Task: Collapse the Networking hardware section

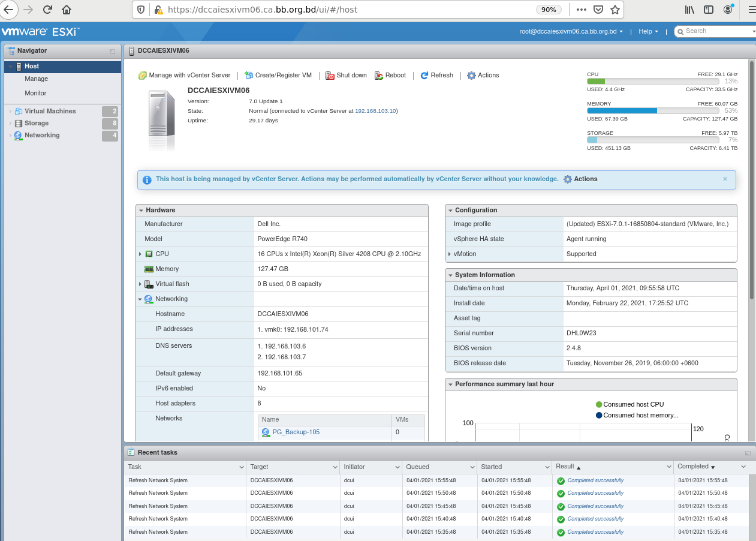Action: (x=140, y=299)
